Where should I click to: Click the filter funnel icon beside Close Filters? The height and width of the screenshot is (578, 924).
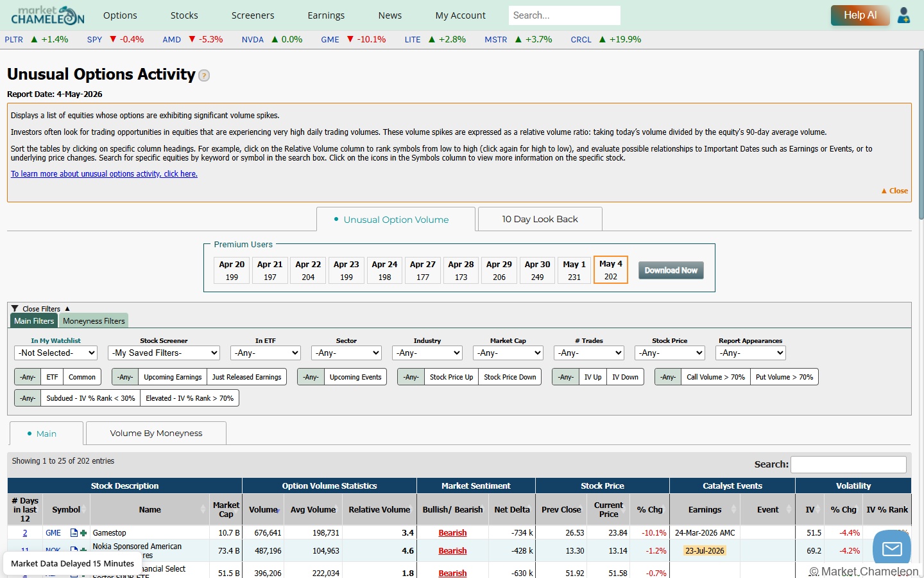pos(15,309)
